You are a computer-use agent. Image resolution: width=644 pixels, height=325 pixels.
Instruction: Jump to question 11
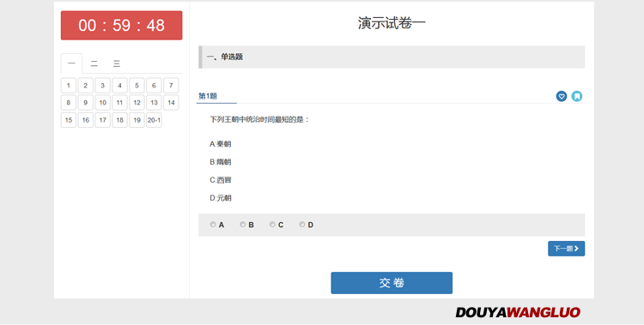coord(120,103)
